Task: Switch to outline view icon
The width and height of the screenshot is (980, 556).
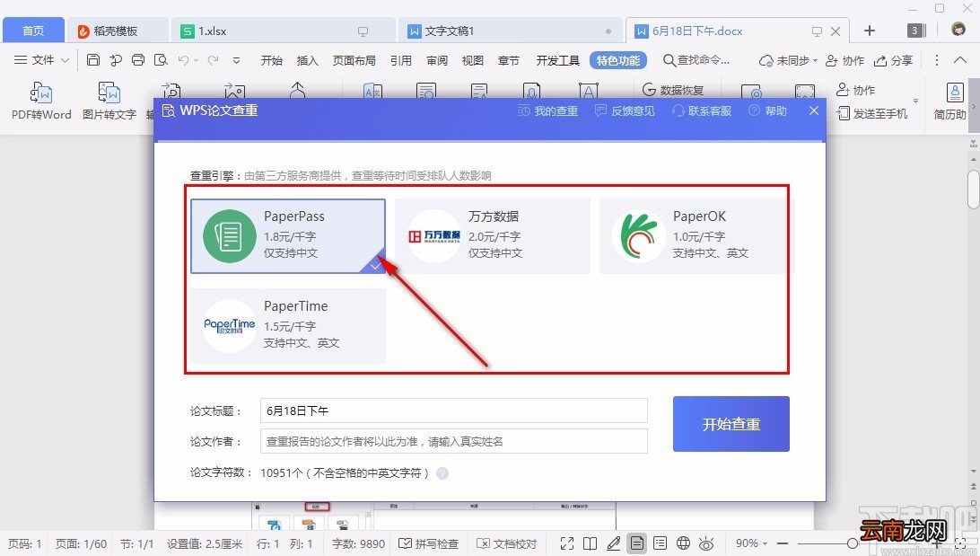Action: pyautogui.click(x=660, y=543)
